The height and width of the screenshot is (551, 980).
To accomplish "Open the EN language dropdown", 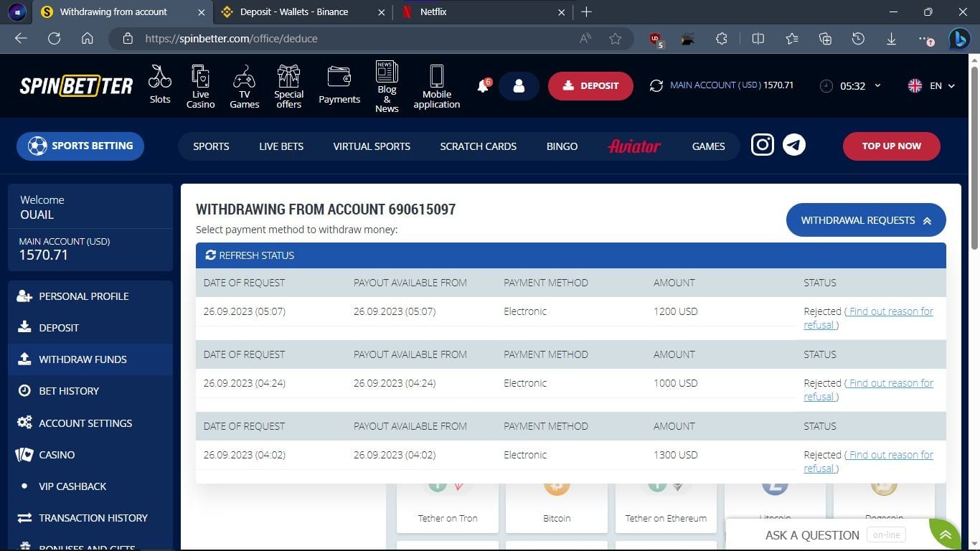I will (931, 85).
